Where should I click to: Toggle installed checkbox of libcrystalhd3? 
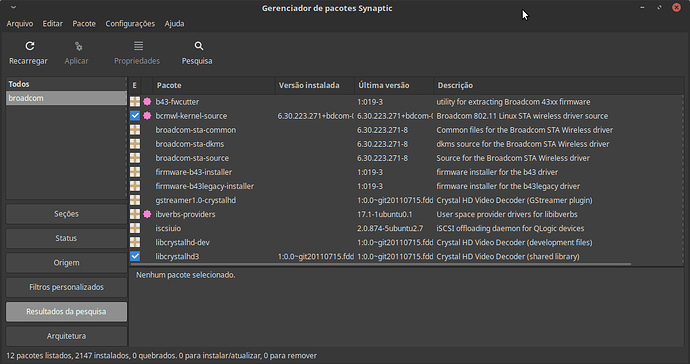(x=135, y=256)
